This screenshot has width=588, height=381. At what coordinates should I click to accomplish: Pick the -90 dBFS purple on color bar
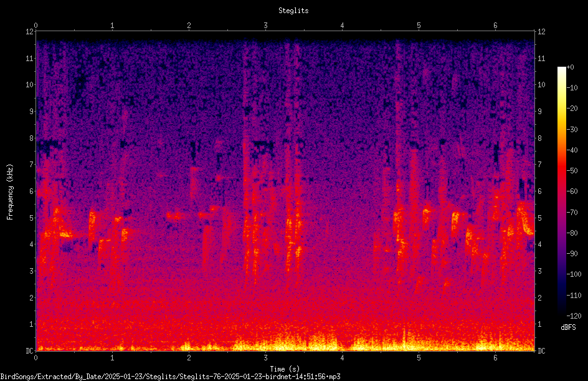coord(561,253)
